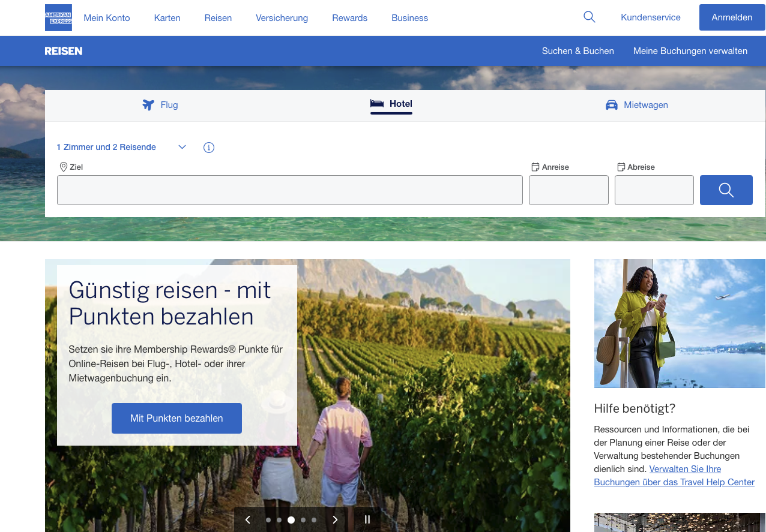Screen dimensions: 766x532
Task: Jump to the first carousel slide dot
Action: coord(268,520)
